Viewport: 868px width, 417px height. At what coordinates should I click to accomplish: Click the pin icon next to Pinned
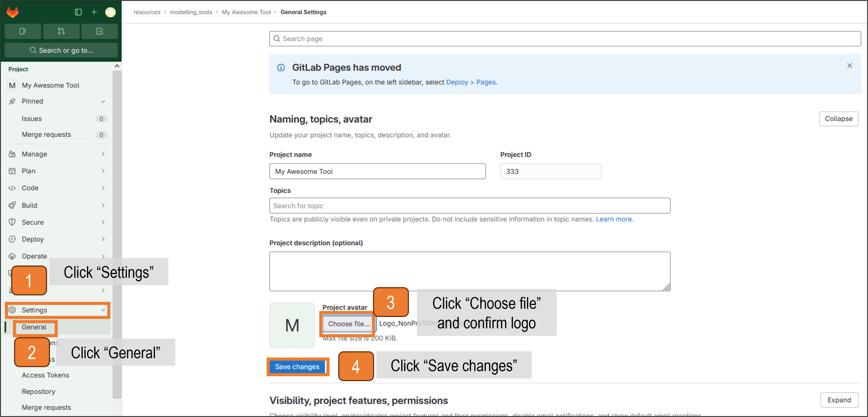(x=12, y=101)
